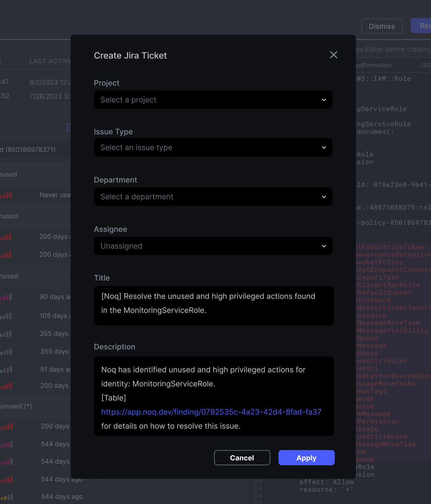Close the Create Jira Ticket dialog
The height and width of the screenshot is (504, 431).
(x=333, y=55)
